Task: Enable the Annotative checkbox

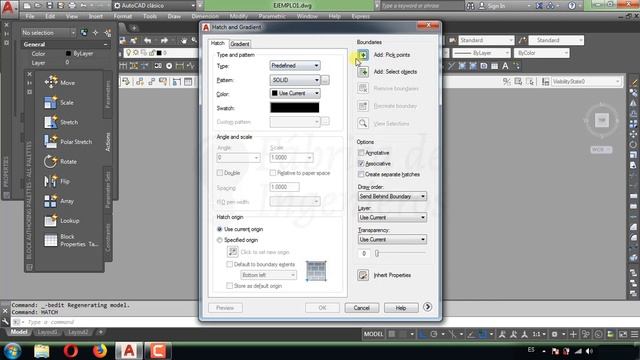Action: tap(361, 153)
